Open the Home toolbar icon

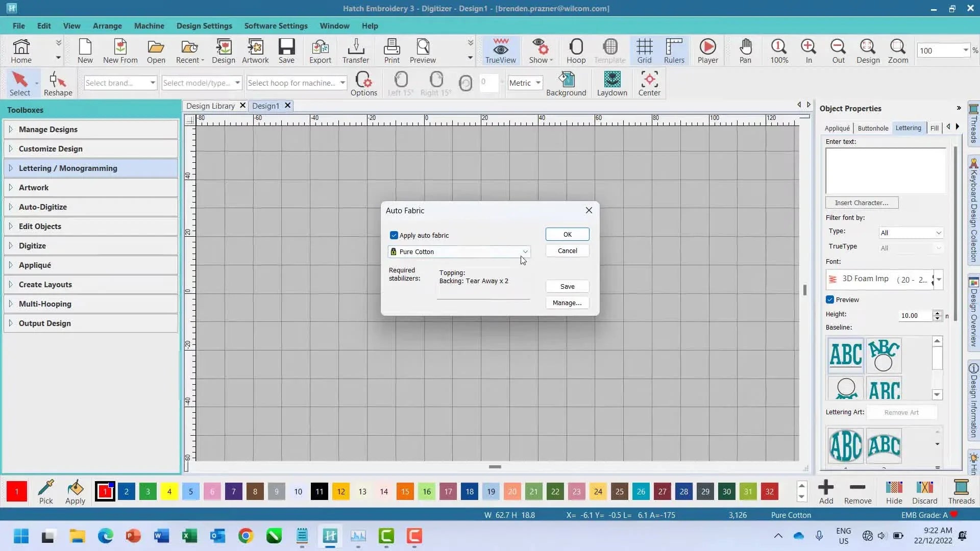coord(21,51)
